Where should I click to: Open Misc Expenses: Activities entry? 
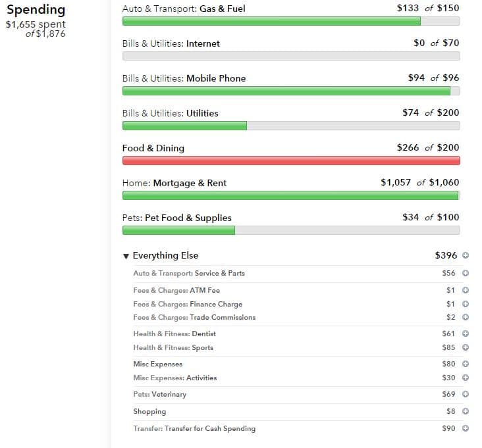tap(175, 378)
